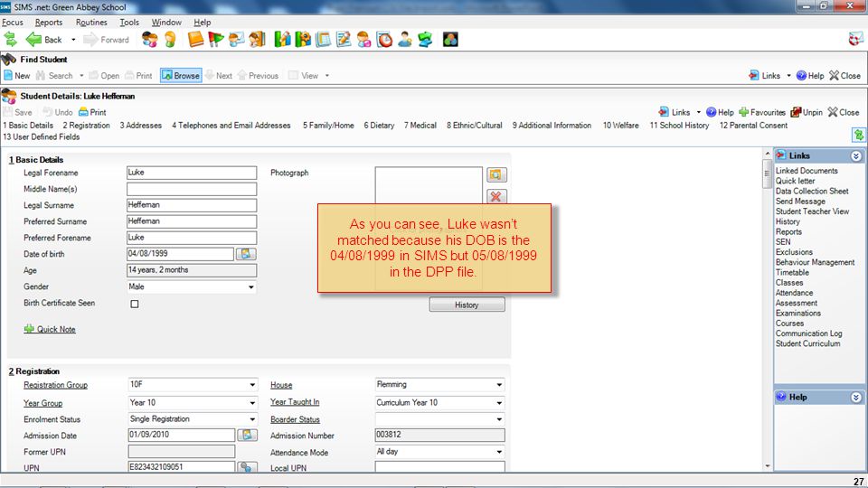The image size is (868, 488).
Task: Open the Reports menu
Action: click(x=49, y=22)
